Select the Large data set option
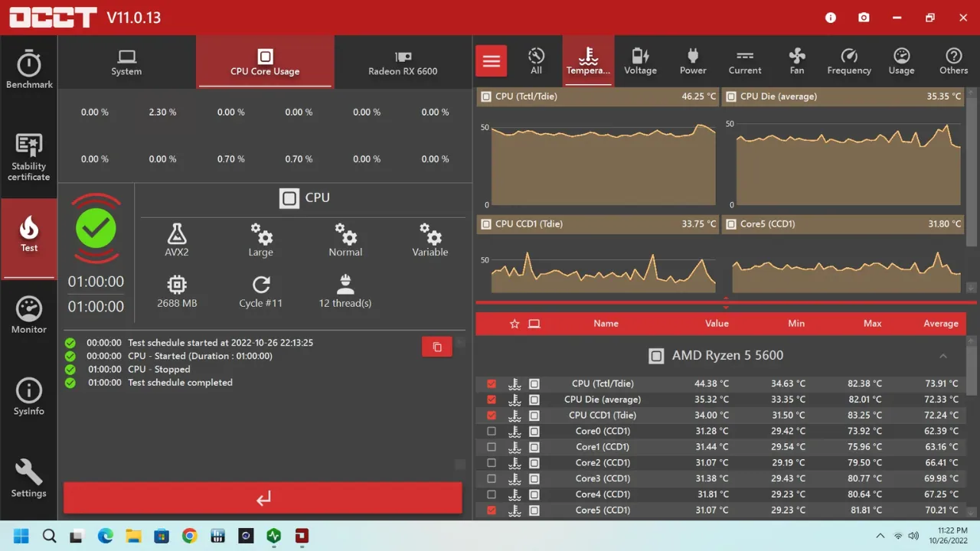The height and width of the screenshot is (551, 980). (261, 233)
